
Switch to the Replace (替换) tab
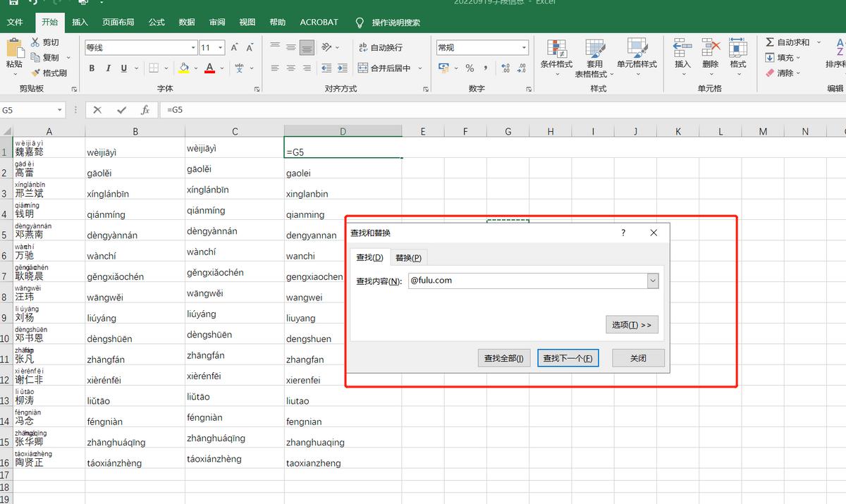(408, 258)
